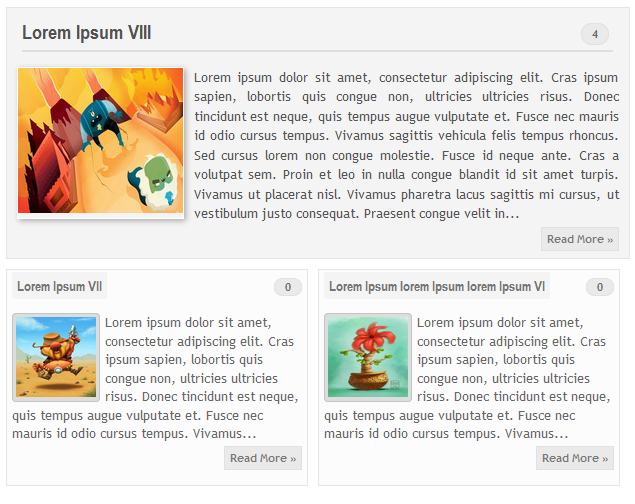Click the zero comments badge on Lorem Ipsum VII

click(x=288, y=287)
